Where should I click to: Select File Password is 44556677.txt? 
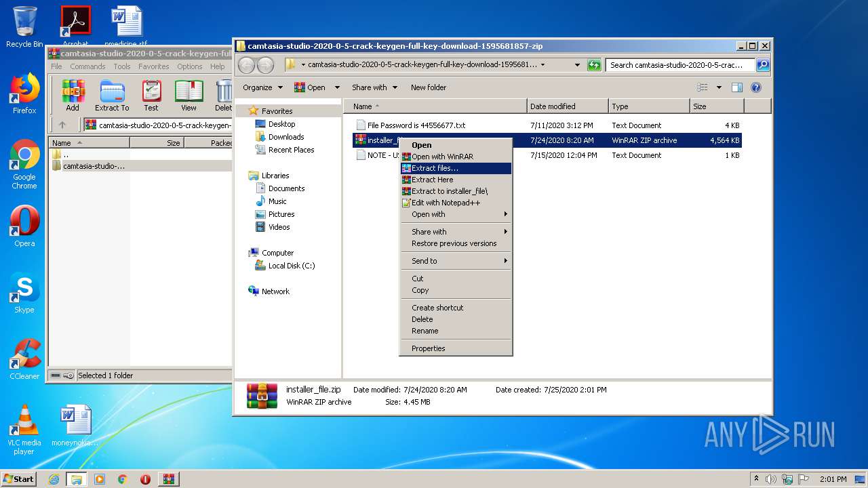(416, 125)
